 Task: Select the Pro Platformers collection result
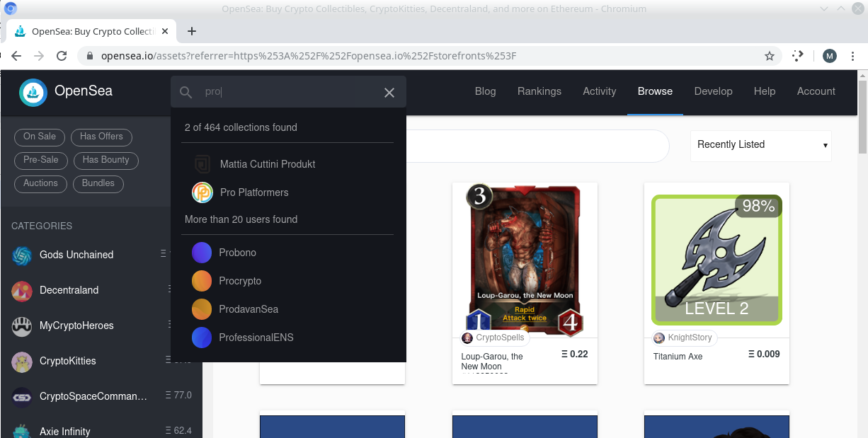pyautogui.click(x=253, y=192)
